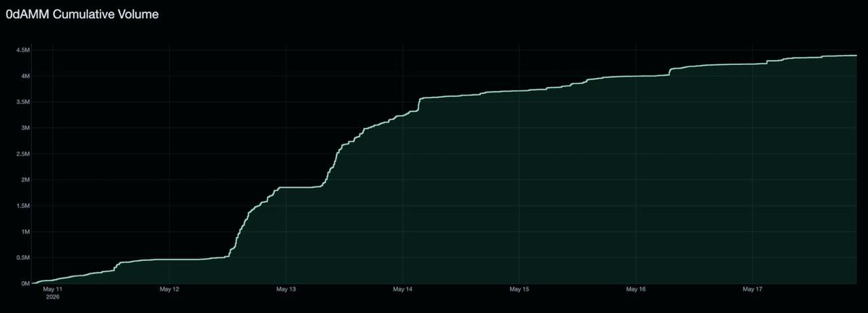Click the May 13 x-axis date label
868x313 pixels.
[x=286, y=290]
